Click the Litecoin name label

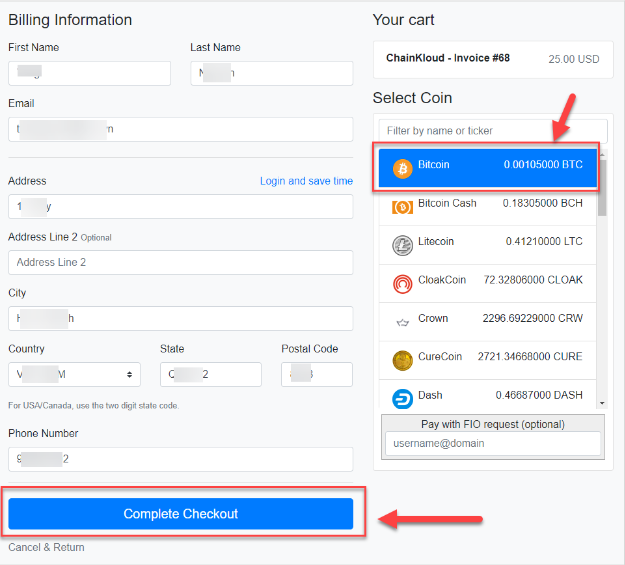(436, 241)
